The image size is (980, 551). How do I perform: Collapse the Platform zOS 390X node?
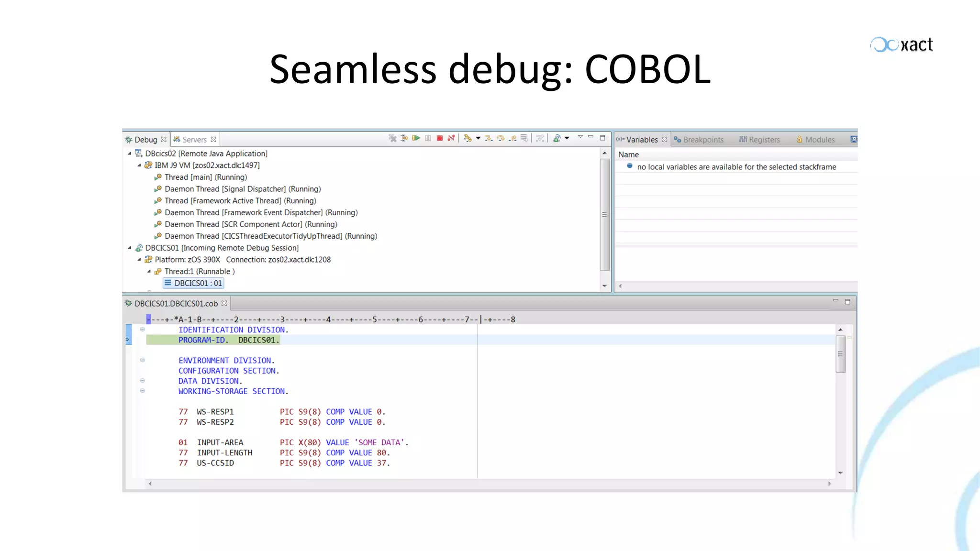click(x=139, y=260)
